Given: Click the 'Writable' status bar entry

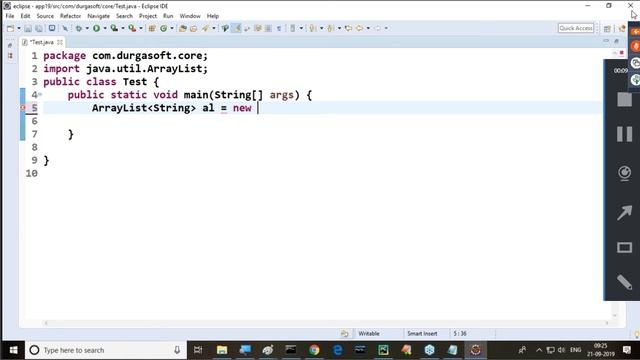Looking at the screenshot, I should [x=369, y=333].
